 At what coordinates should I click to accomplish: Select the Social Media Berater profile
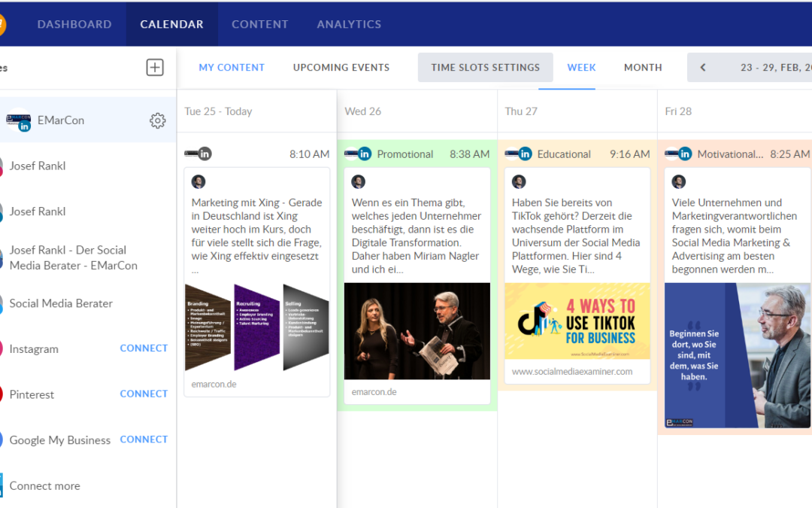[61, 303]
